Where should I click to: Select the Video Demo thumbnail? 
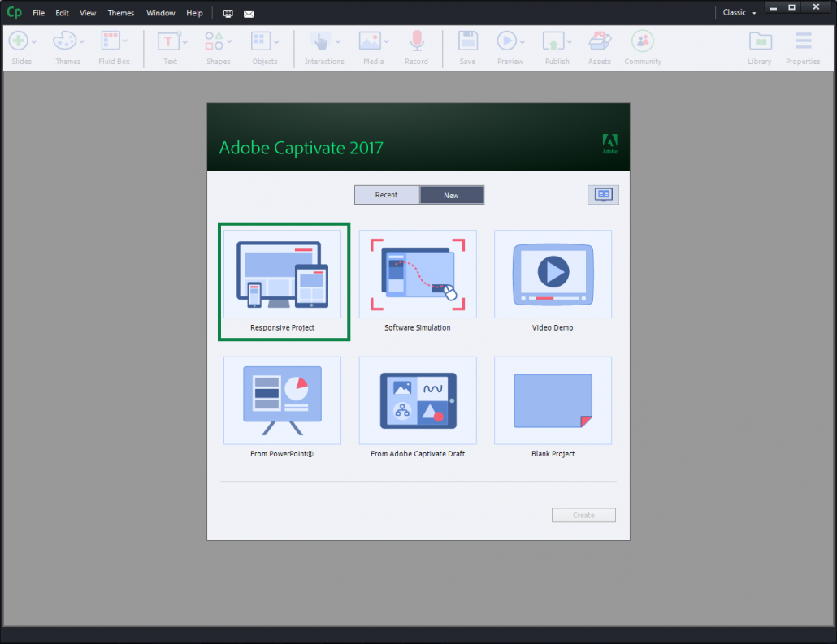pyautogui.click(x=553, y=274)
